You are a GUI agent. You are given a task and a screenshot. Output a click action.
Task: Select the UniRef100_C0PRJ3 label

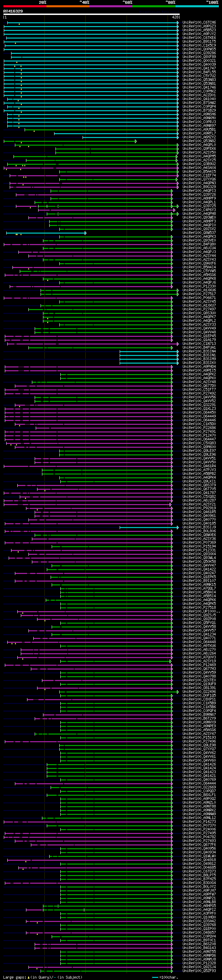(x=199, y=122)
